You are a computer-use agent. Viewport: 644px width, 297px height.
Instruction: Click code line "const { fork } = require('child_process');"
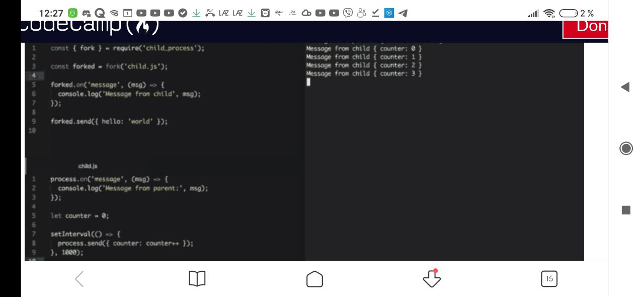click(128, 48)
